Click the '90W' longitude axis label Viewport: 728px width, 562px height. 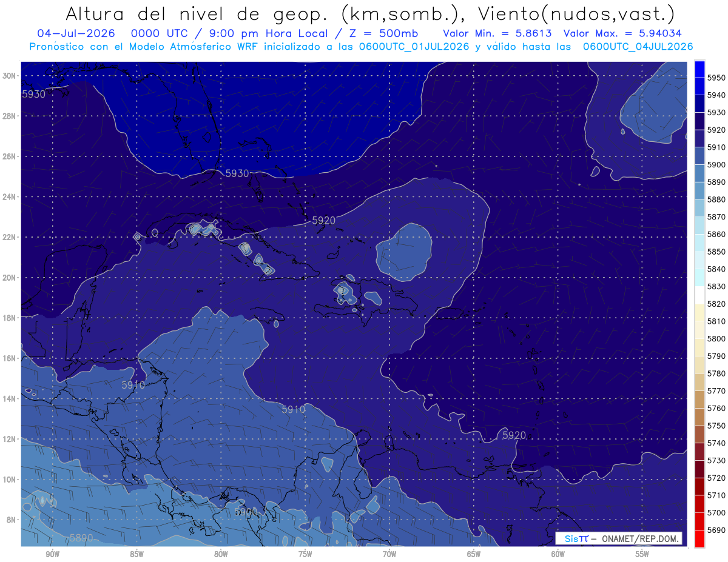point(52,555)
